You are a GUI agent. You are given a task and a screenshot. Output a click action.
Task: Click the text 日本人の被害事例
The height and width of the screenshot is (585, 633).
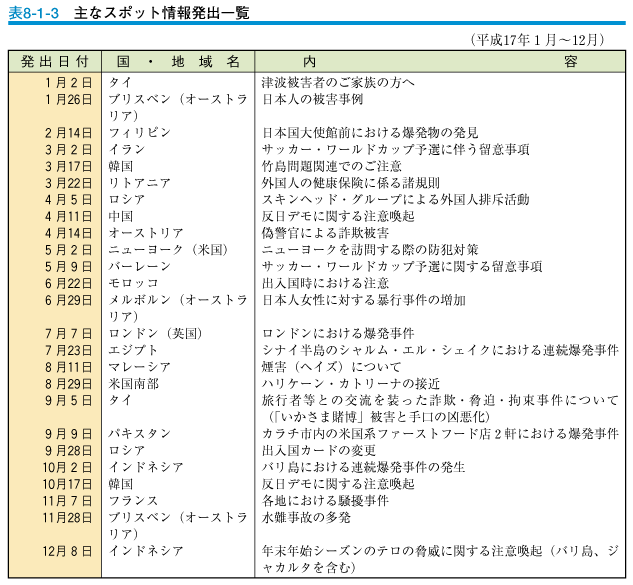coord(312,99)
